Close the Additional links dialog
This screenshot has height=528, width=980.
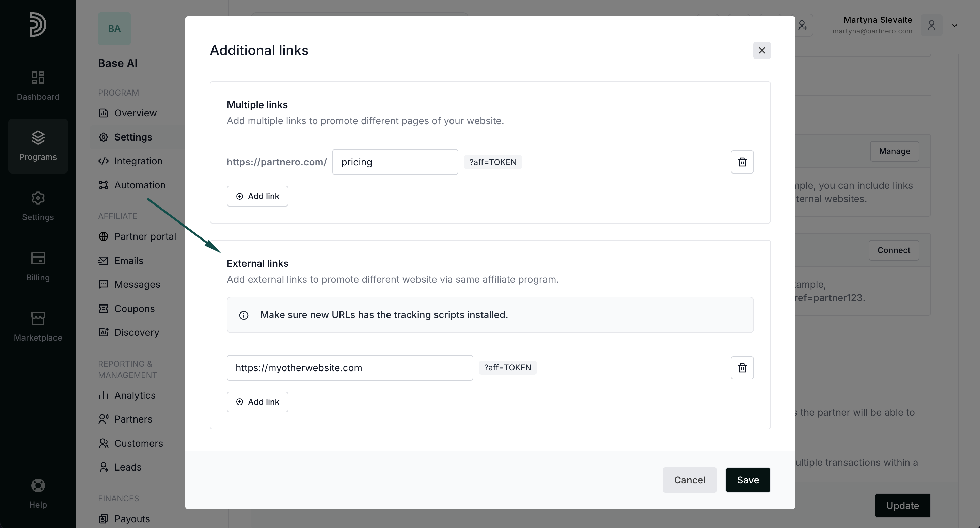pos(762,50)
